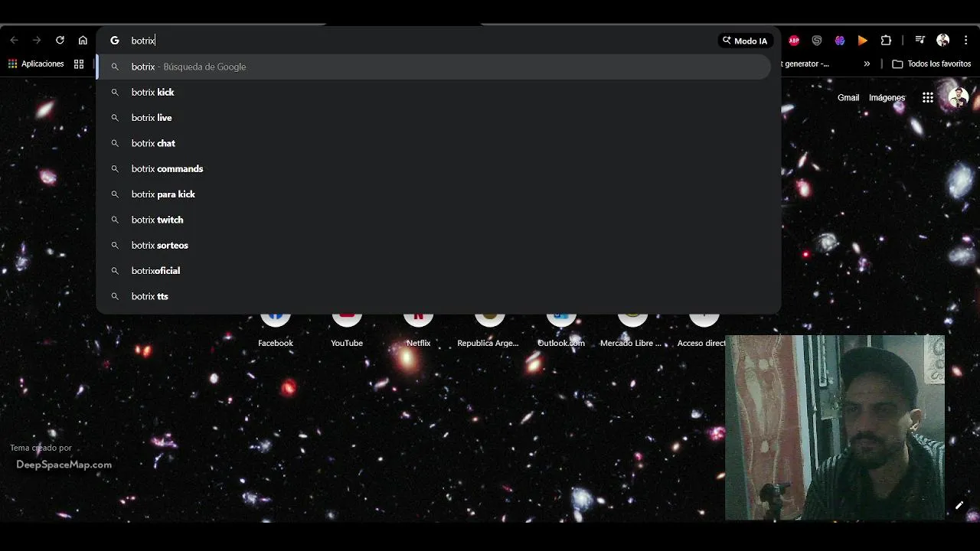Select 'botrix sorteos' suggestion
The width and height of the screenshot is (980, 551).
click(433, 245)
